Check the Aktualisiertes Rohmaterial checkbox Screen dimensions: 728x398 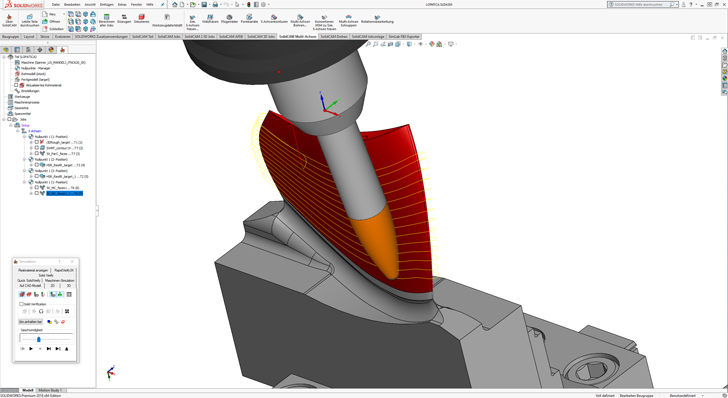(16, 85)
